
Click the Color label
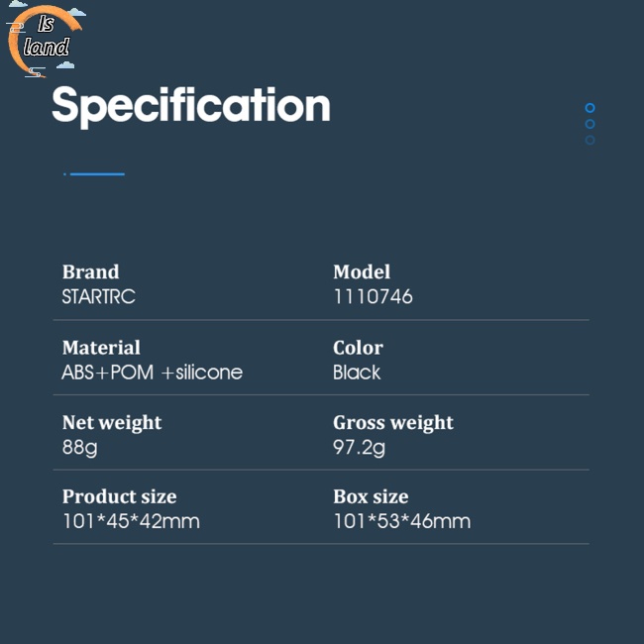tap(358, 348)
